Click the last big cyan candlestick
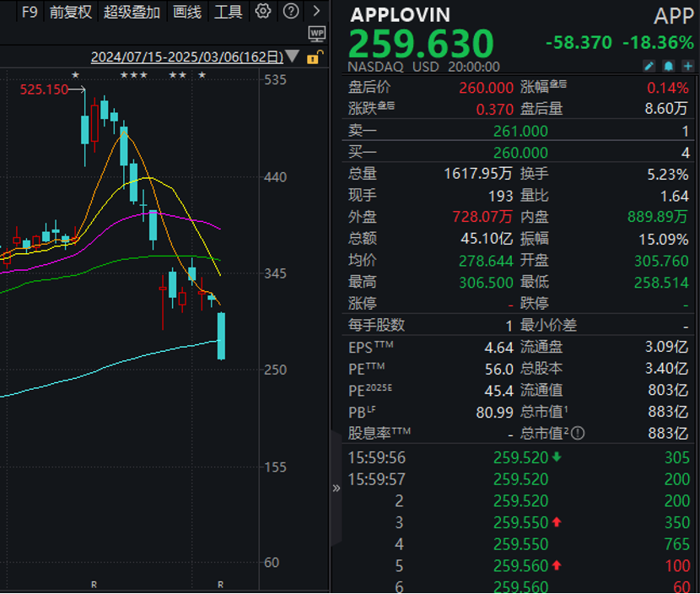700x594 pixels. (x=221, y=336)
